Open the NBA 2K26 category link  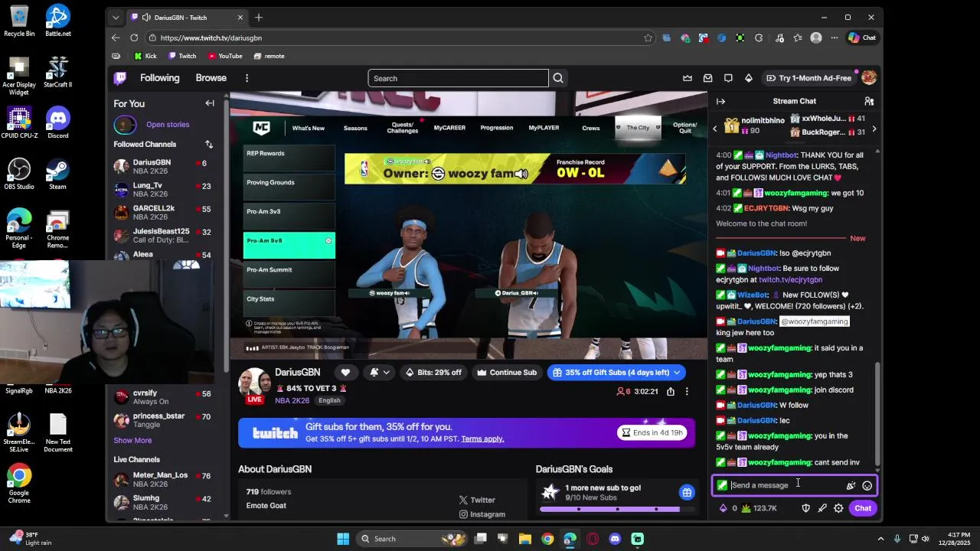pyautogui.click(x=292, y=400)
